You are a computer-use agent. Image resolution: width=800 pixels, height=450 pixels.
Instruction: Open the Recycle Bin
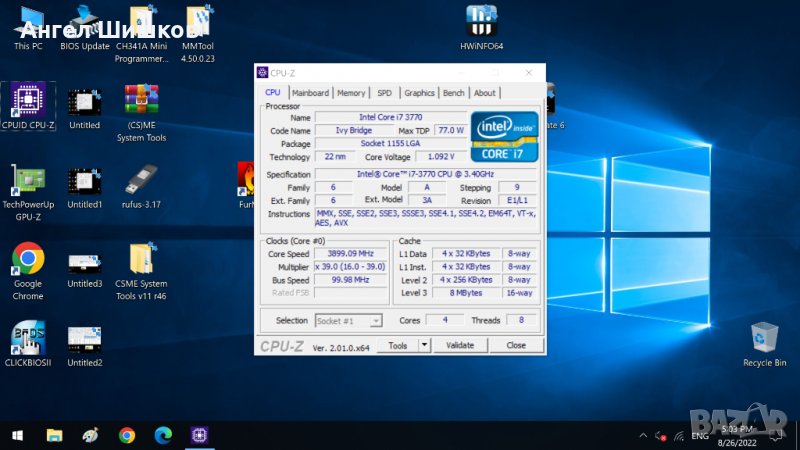point(764,339)
